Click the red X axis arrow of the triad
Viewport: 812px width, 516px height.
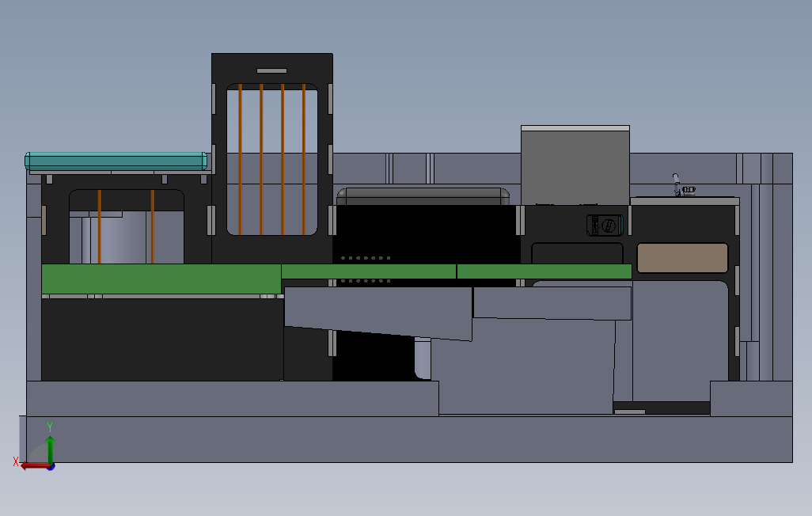(34, 466)
